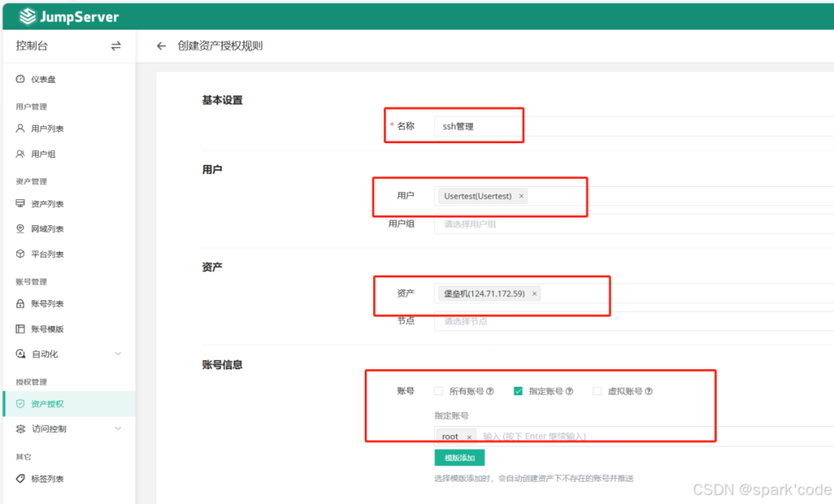Open 平台列表 in the sidebar
Viewport: 834px width, 504px height.
click(x=48, y=254)
